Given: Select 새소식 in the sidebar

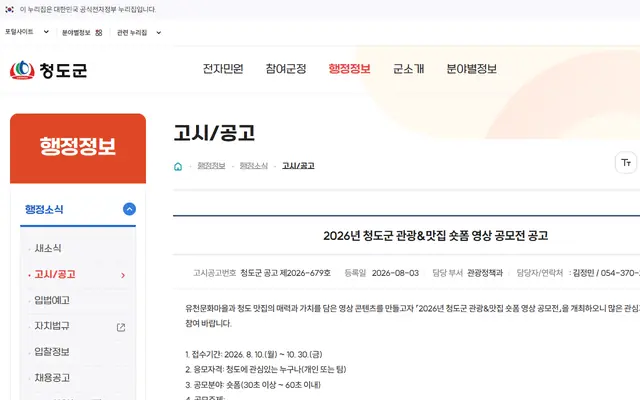Looking at the screenshot, I should (48, 248).
